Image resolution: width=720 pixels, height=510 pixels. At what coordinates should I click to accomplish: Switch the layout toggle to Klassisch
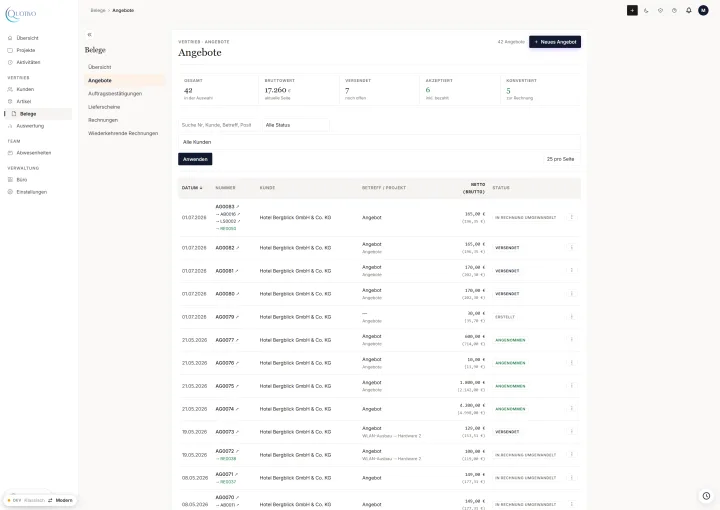[34, 500]
